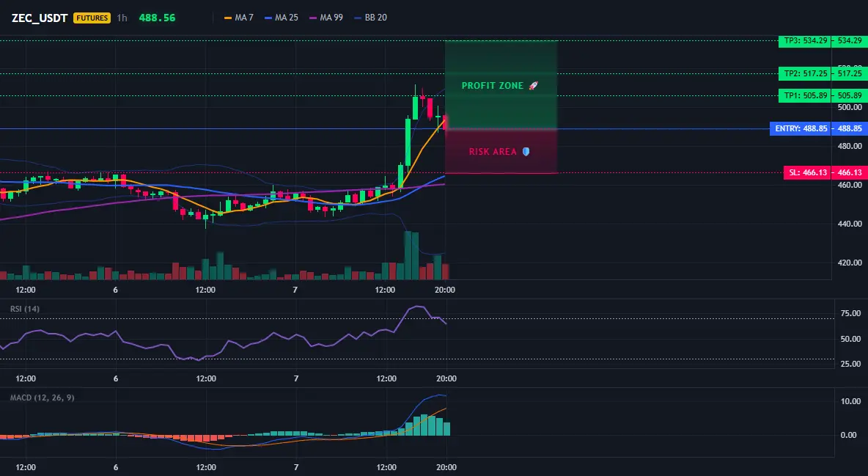
Task: Click the 420.00 price axis value
Action: pos(850,263)
